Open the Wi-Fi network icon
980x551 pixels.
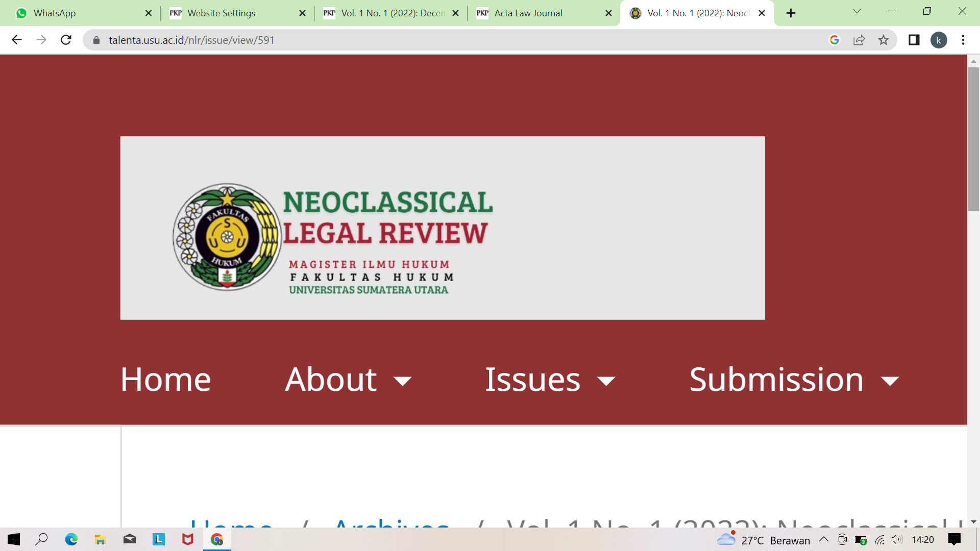point(879,540)
